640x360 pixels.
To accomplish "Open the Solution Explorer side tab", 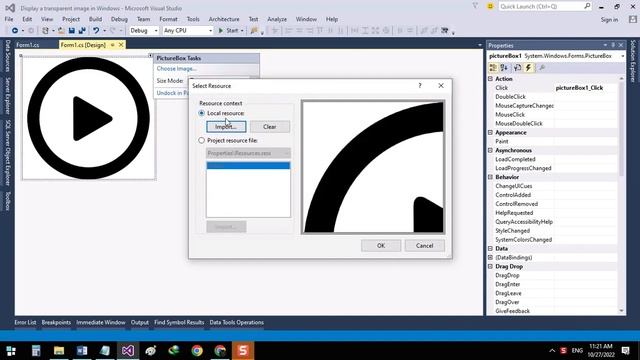I will pos(633,61).
